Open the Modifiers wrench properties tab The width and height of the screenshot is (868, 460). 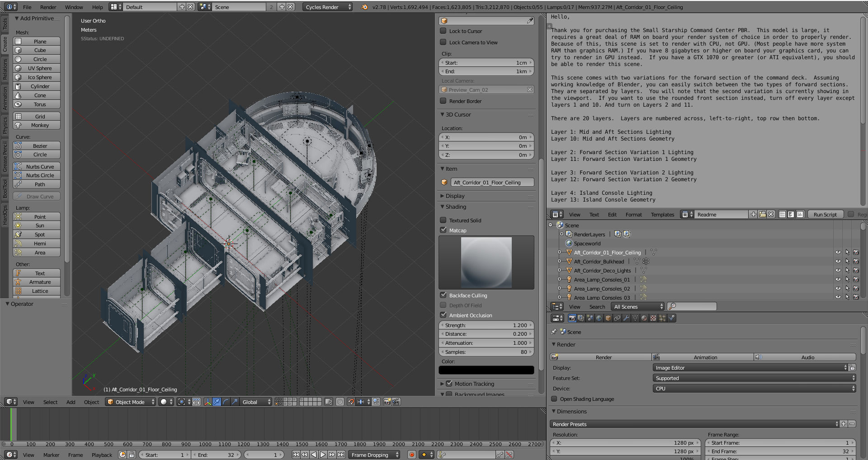click(626, 318)
